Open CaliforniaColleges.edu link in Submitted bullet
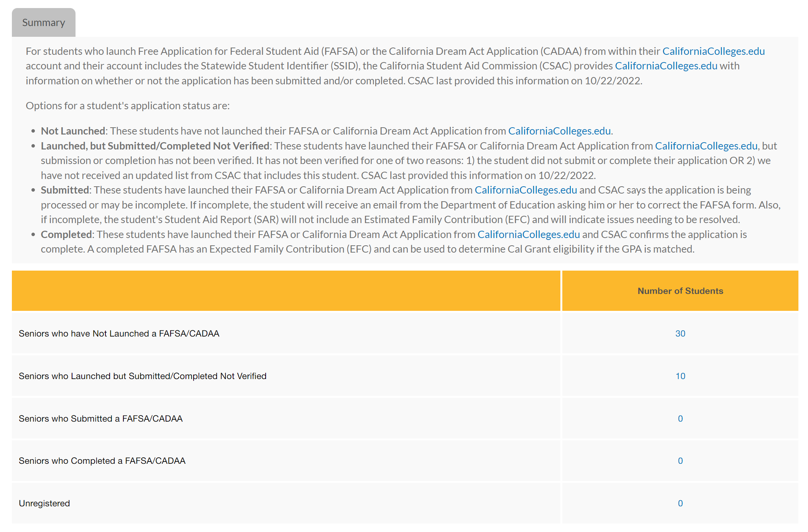This screenshot has height=532, width=808. pyautogui.click(x=526, y=190)
